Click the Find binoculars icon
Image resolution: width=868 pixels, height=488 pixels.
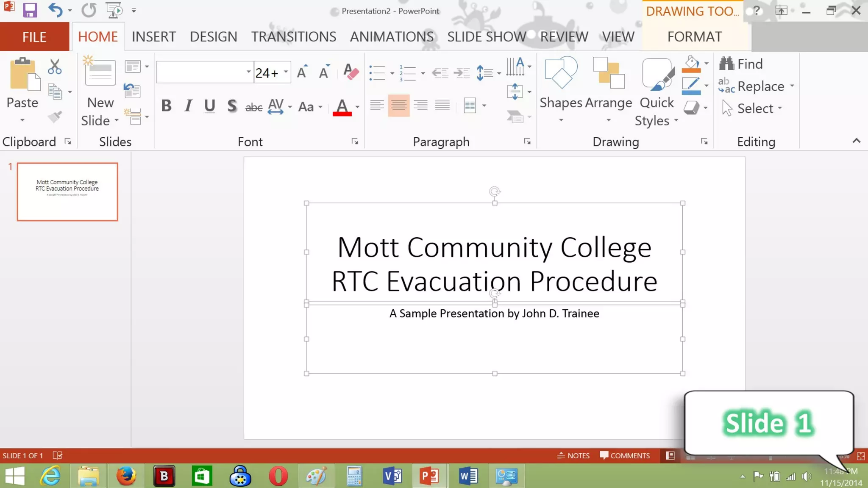pos(726,64)
